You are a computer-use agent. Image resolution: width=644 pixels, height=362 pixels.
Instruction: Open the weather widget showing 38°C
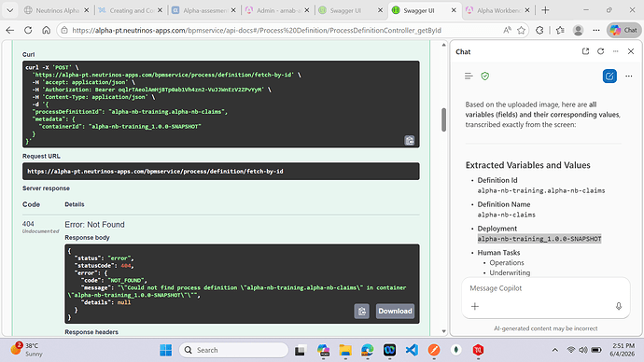point(26,350)
